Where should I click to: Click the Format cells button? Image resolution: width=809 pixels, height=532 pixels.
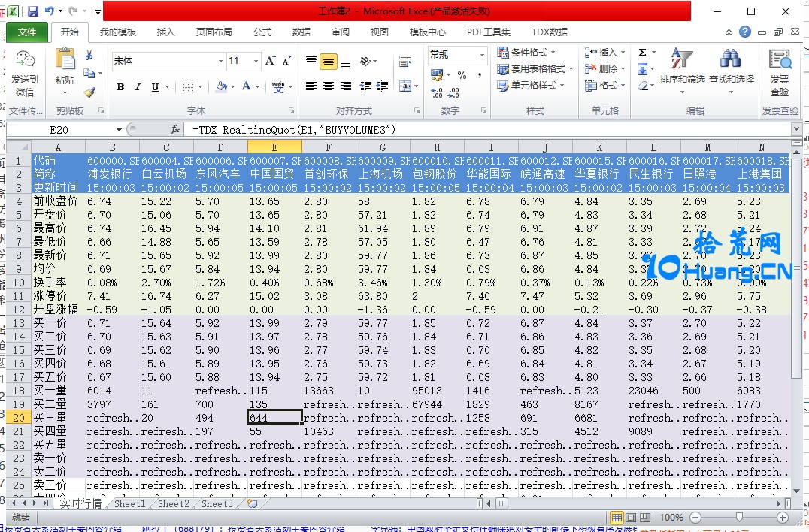pyautogui.click(x=604, y=85)
